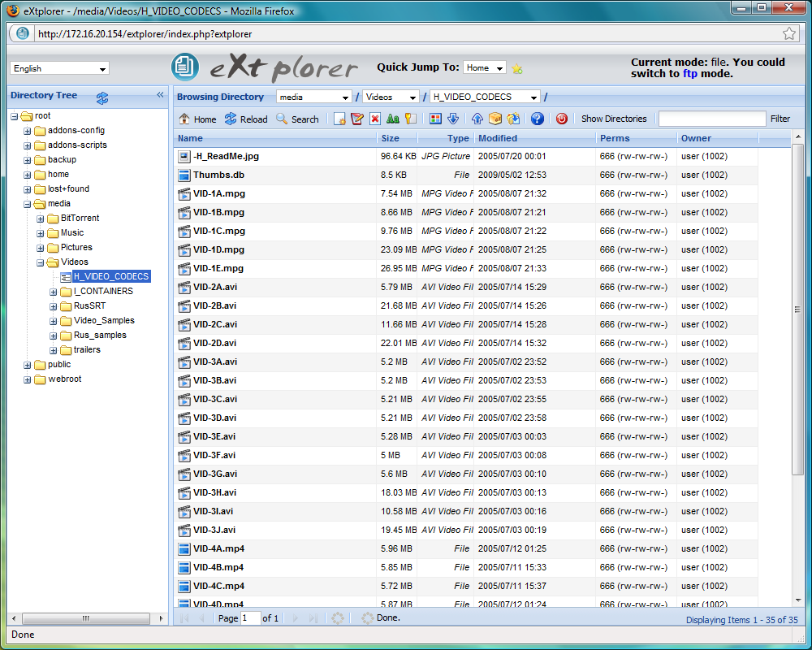Click the Rename (Aa) icon
This screenshot has width=812, height=650.
pyautogui.click(x=392, y=119)
